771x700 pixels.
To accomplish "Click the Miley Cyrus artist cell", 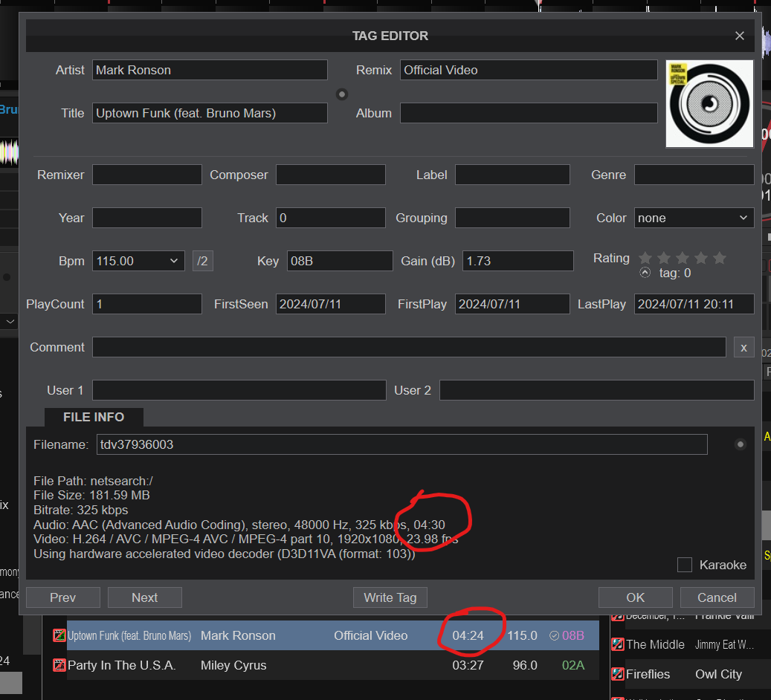I will pyautogui.click(x=233, y=666).
